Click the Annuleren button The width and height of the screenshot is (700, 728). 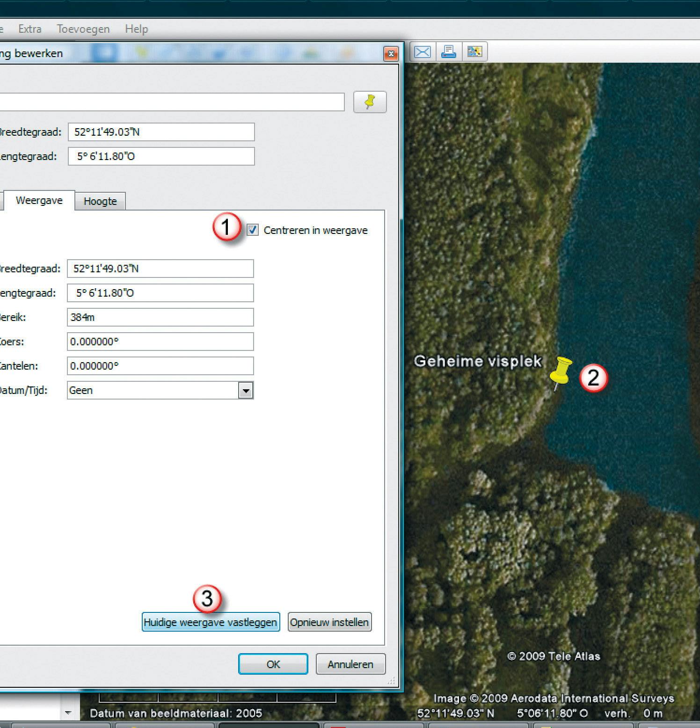(x=350, y=664)
